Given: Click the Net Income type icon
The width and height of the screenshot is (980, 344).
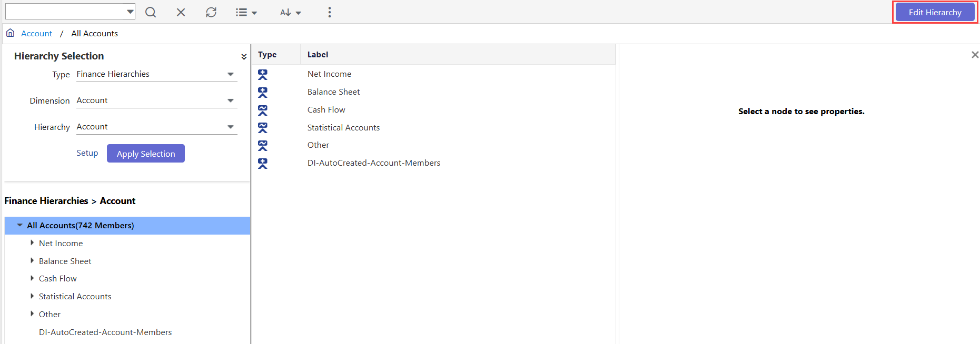Looking at the screenshot, I should click(263, 75).
